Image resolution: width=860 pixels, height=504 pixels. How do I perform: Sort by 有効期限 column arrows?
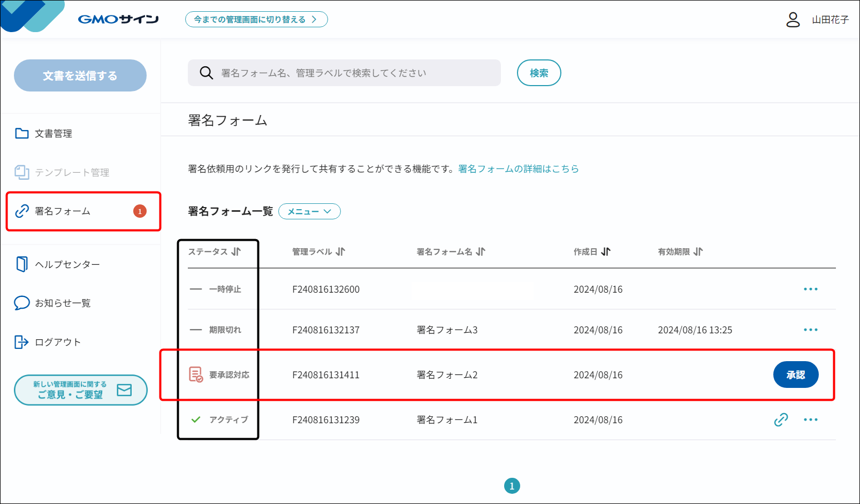pyautogui.click(x=698, y=252)
